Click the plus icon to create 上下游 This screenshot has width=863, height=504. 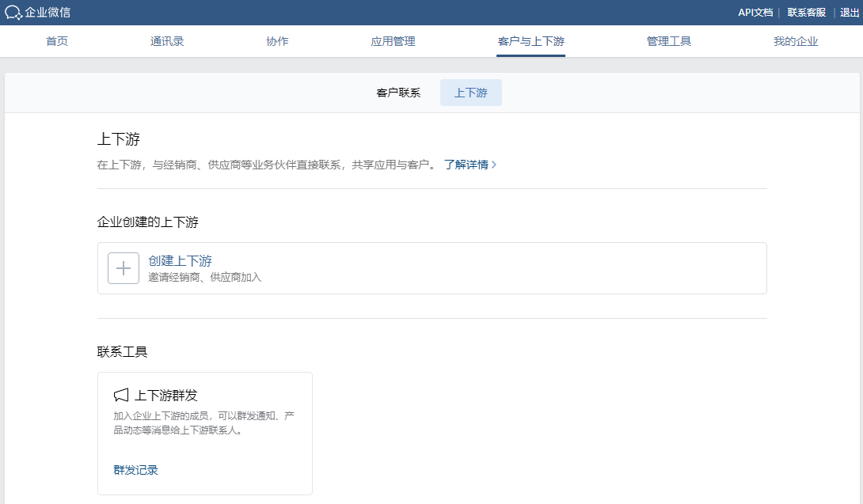(x=124, y=268)
